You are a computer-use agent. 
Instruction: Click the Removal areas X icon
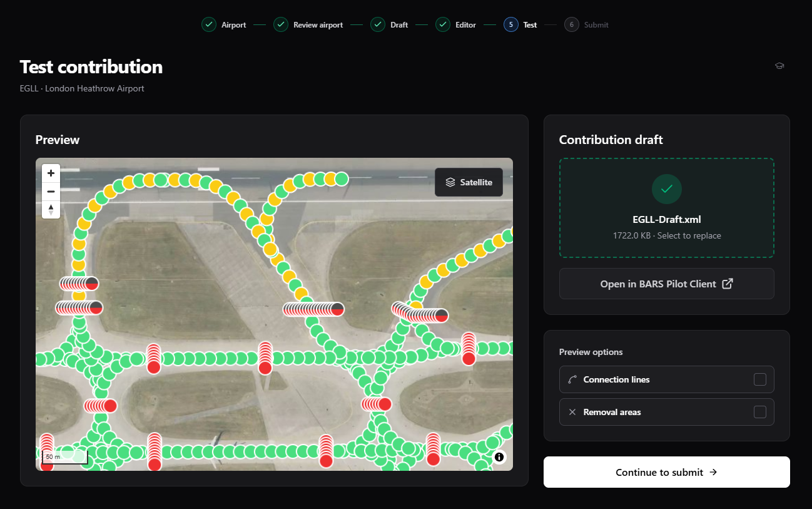pos(572,412)
